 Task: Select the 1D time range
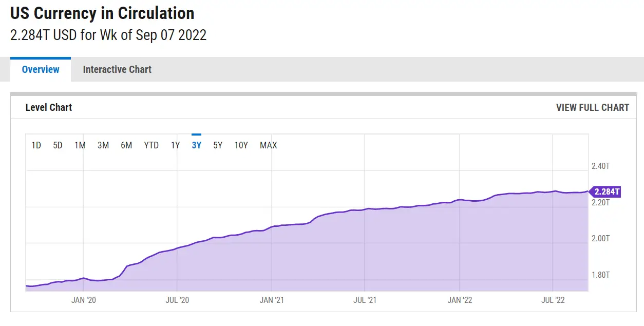tap(36, 145)
